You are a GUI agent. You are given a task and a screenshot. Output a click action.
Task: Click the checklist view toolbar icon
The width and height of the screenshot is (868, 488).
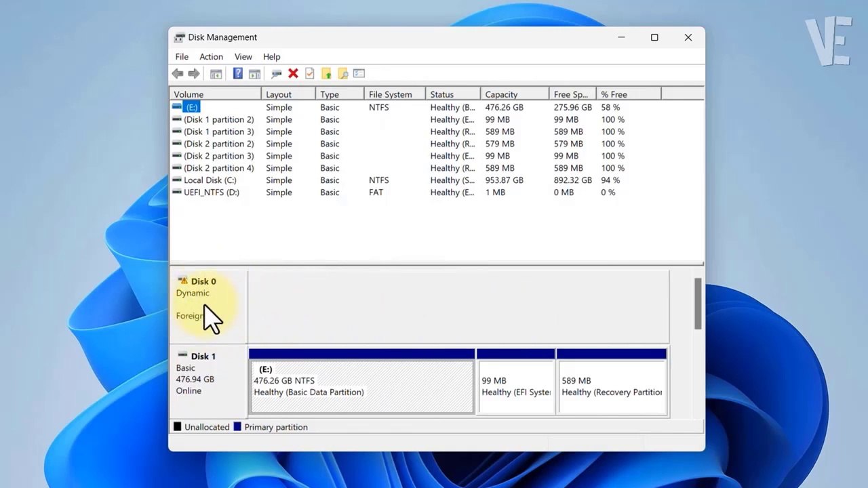point(359,73)
